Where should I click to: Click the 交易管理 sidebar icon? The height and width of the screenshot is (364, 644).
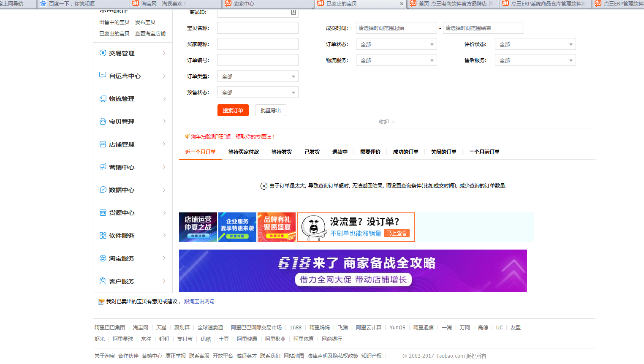[103, 53]
